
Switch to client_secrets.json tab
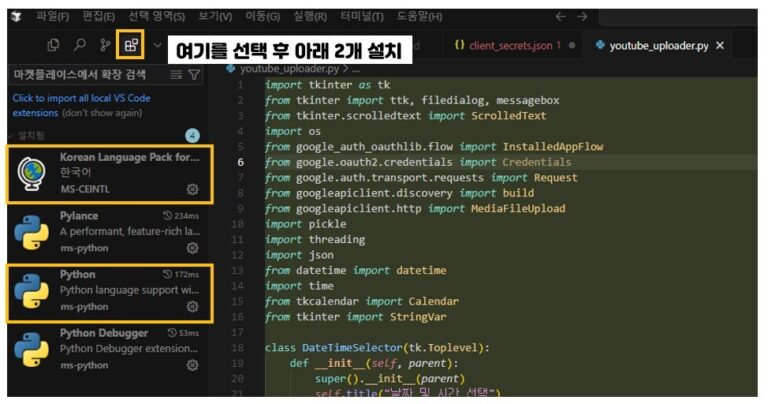(x=511, y=46)
